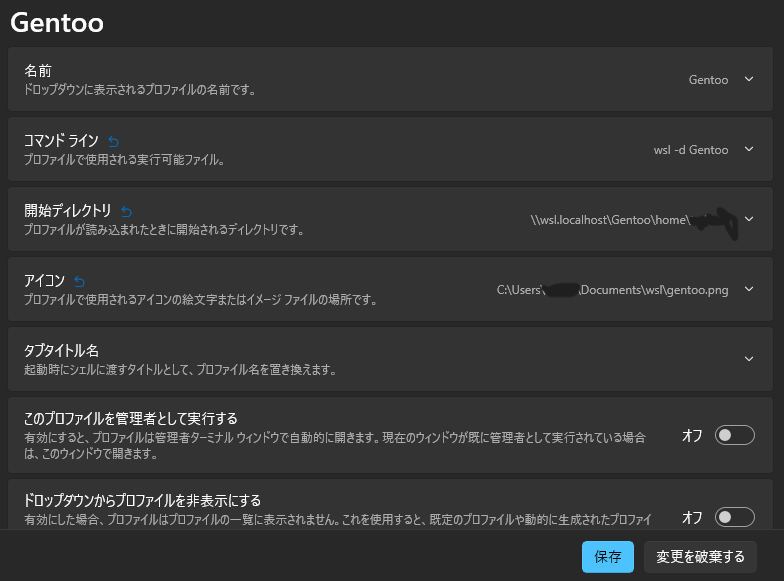Reset the 開始ディレクトリ setting with its undo arrow

pos(126,212)
